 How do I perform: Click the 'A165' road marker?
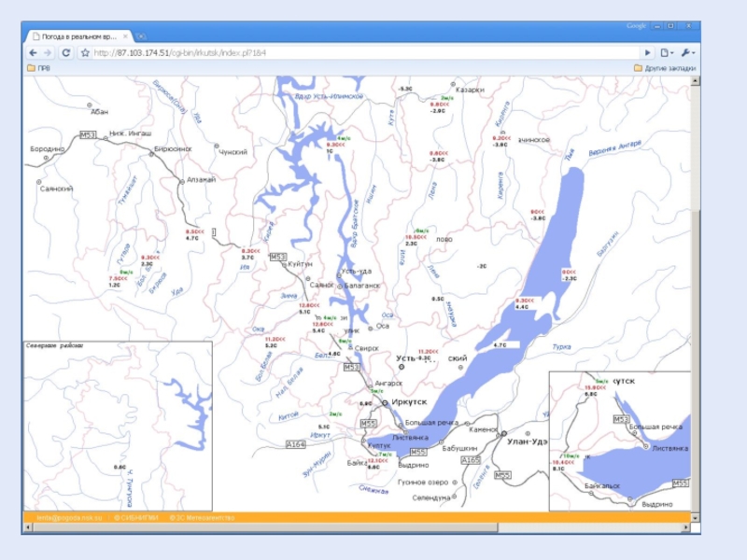point(471,460)
